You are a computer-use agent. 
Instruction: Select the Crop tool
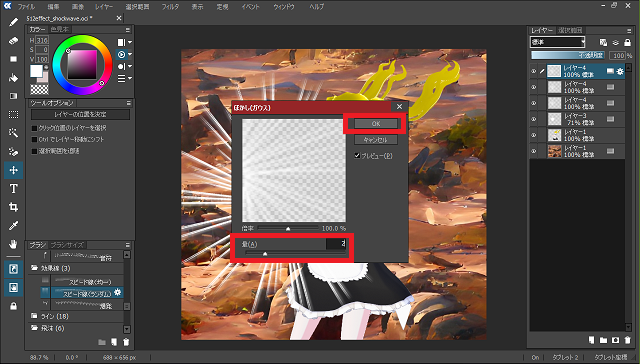click(x=13, y=207)
